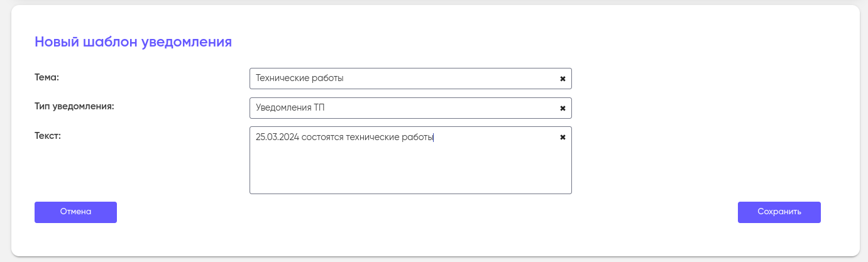The width and height of the screenshot is (868, 262).
Task: Save the template with Сохранить
Action: click(779, 212)
